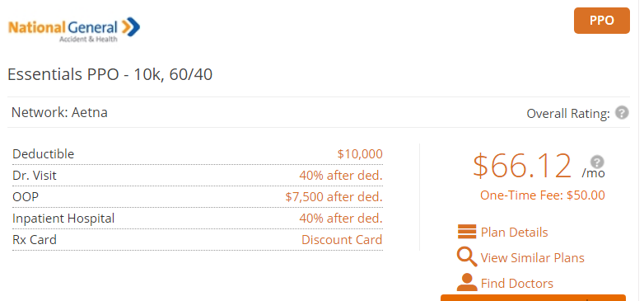The image size is (644, 301).
Task: Click the orange PPO badge
Action: point(602,21)
